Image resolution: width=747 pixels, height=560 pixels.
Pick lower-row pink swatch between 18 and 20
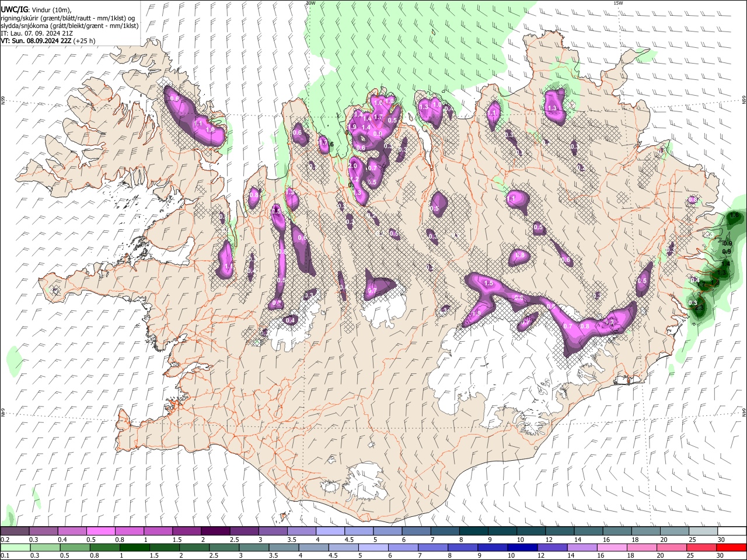(642, 547)
